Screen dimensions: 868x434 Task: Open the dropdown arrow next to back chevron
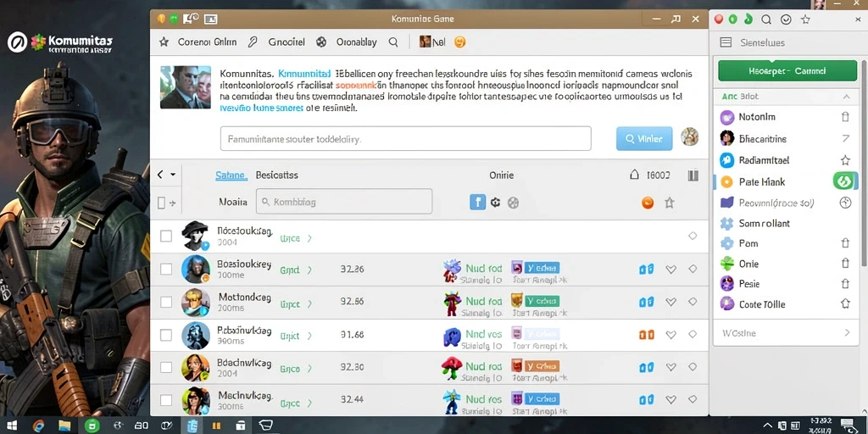[x=173, y=175]
